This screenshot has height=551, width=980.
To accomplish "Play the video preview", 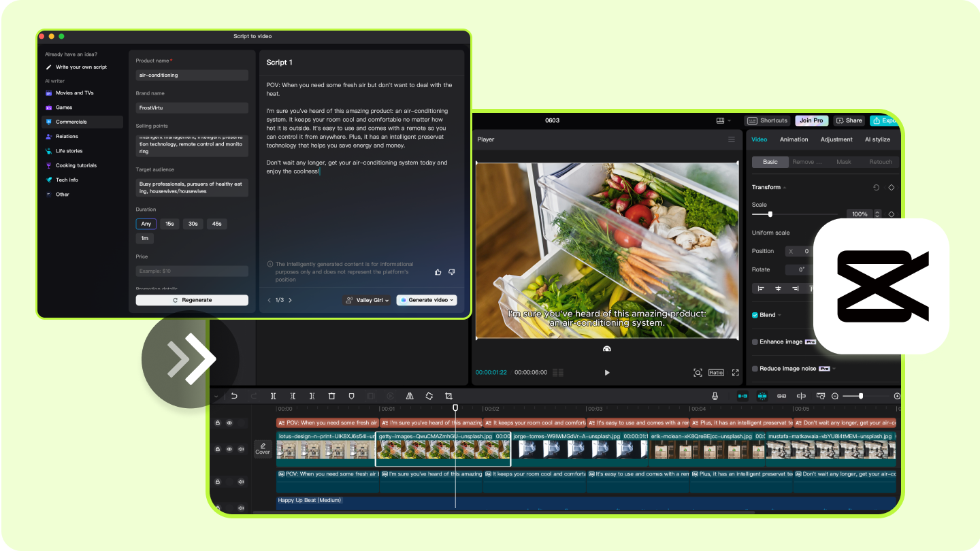I will [x=607, y=373].
